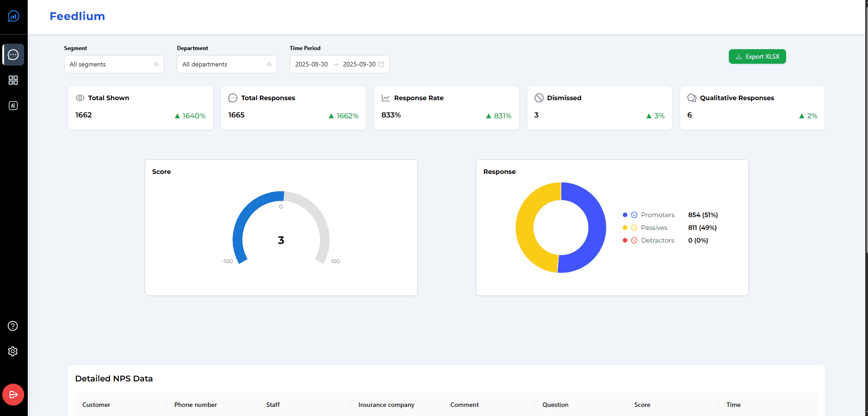
Task: Open settings gear in sidebar
Action: (13, 351)
